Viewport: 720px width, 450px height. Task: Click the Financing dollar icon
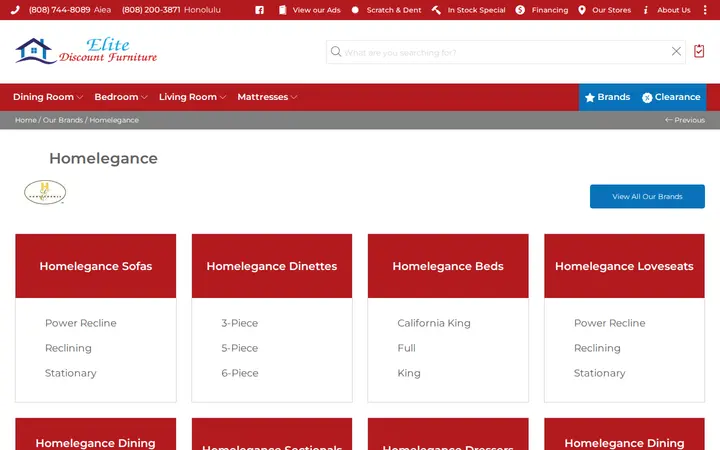(x=520, y=10)
